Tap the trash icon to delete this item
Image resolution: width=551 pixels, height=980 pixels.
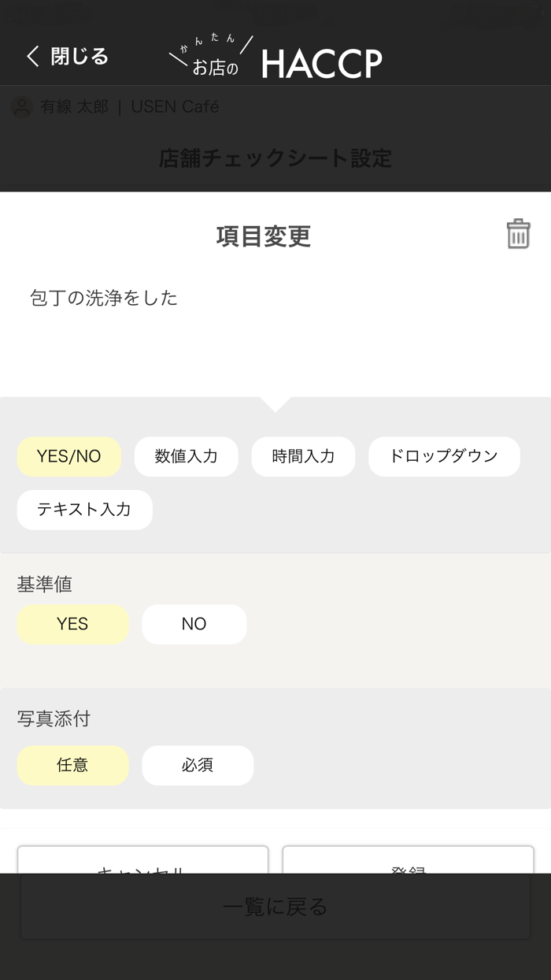(517, 234)
